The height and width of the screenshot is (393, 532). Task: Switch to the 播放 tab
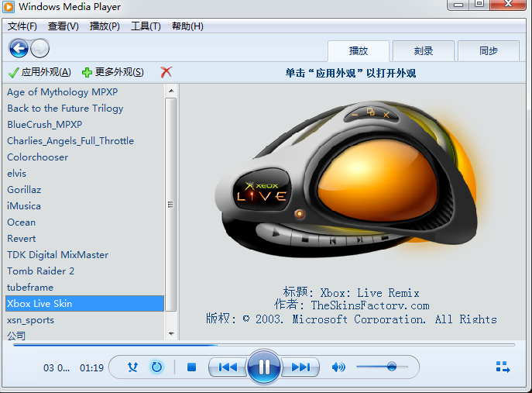coord(359,51)
